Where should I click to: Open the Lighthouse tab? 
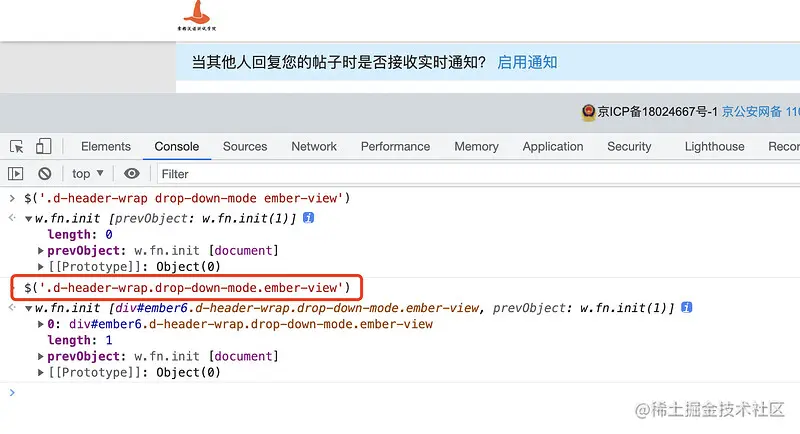click(714, 146)
